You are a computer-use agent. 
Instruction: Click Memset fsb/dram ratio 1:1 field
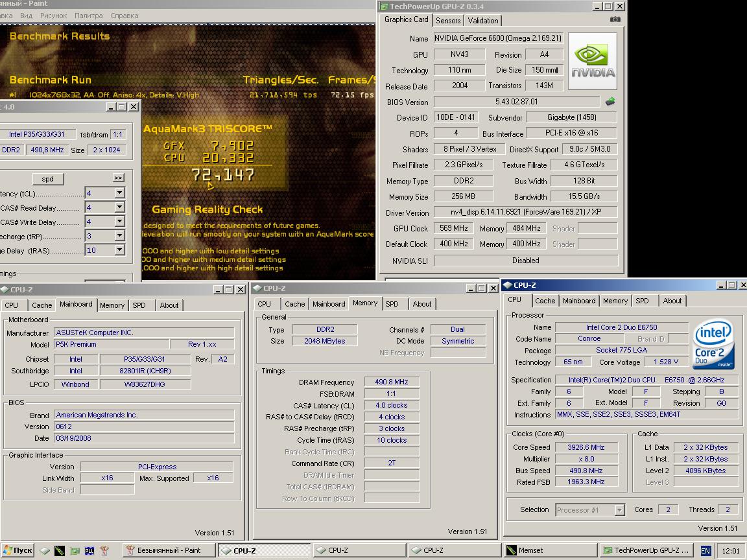pos(117,134)
